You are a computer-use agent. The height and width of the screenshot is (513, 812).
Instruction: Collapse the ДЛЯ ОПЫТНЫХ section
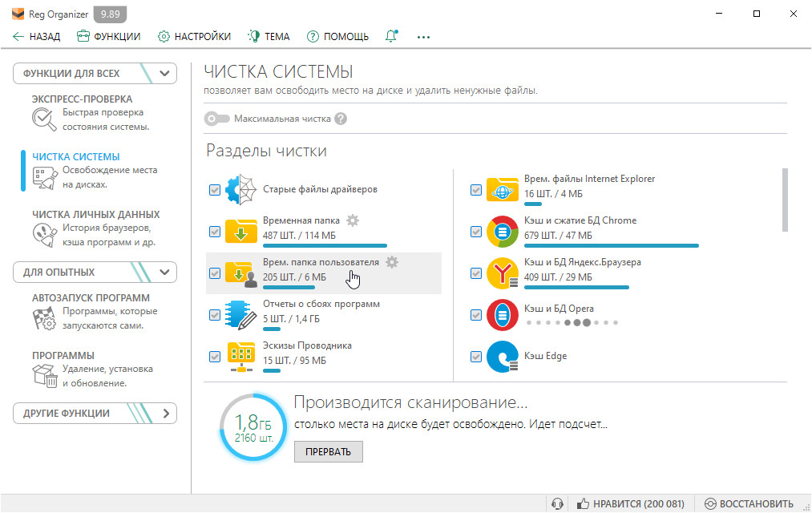(165, 273)
